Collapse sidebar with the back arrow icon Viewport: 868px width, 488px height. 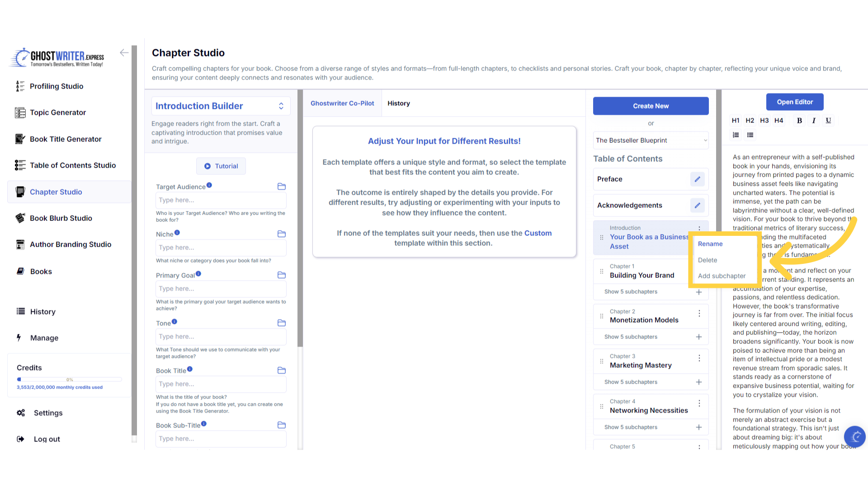pyautogui.click(x=124, y=53)
